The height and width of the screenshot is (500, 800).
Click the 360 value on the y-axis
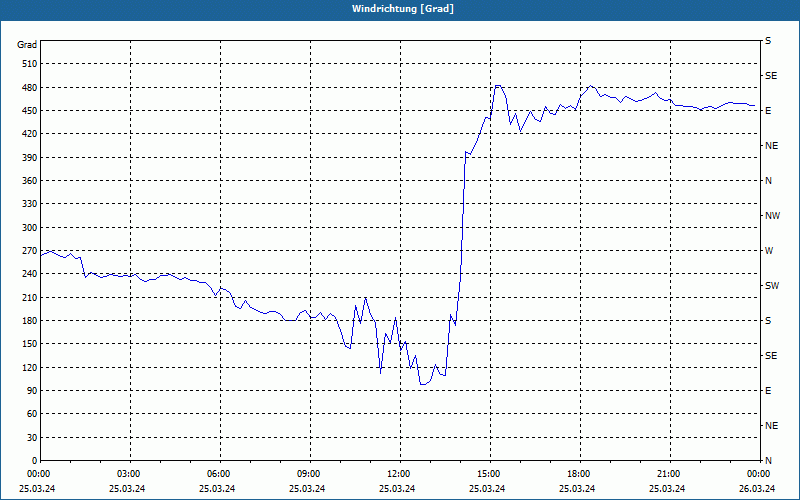tap(30, 181)
